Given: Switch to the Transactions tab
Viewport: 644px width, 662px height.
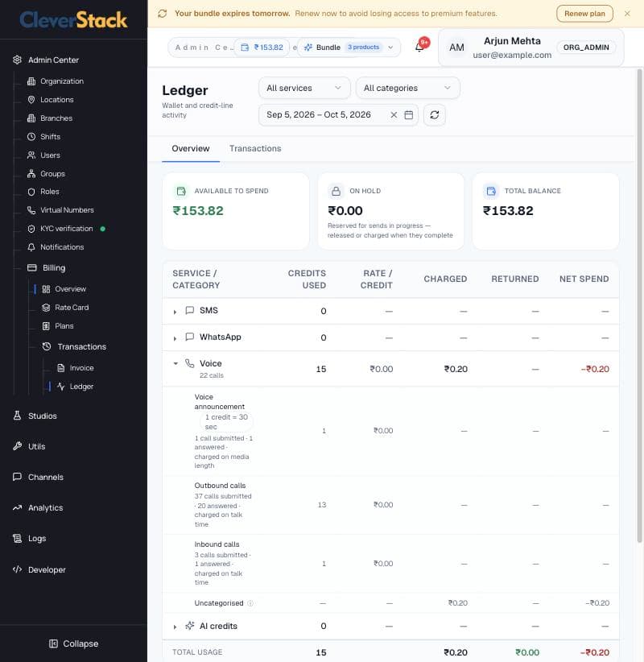Looking at the screenshot, I should 255,149.
